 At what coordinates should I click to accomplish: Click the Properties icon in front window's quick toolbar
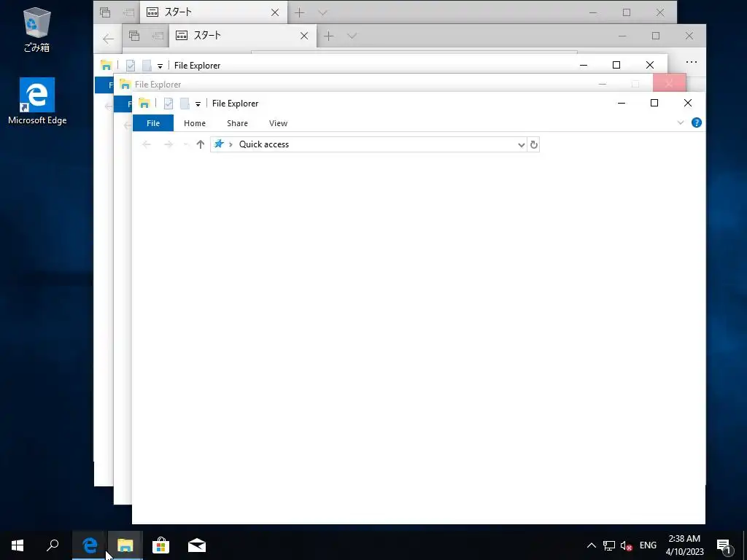(169, 104)
